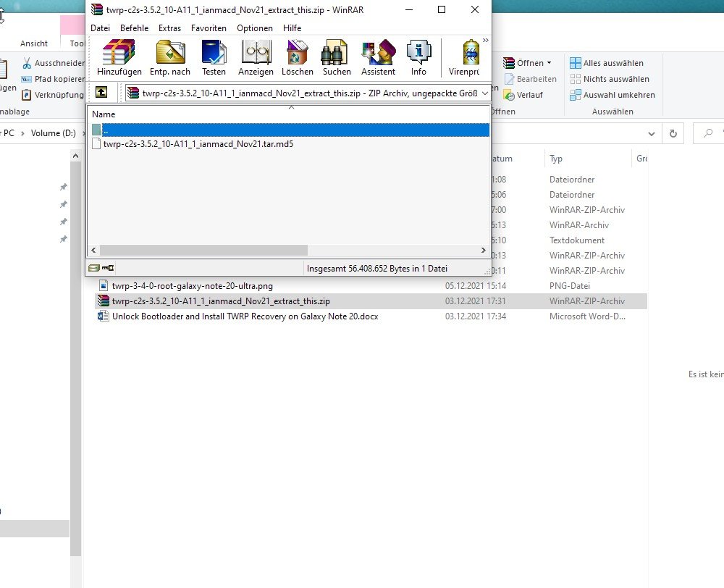Minimize the WinRAR window
Screen dimensions: 724x588
tap(408, 9)
